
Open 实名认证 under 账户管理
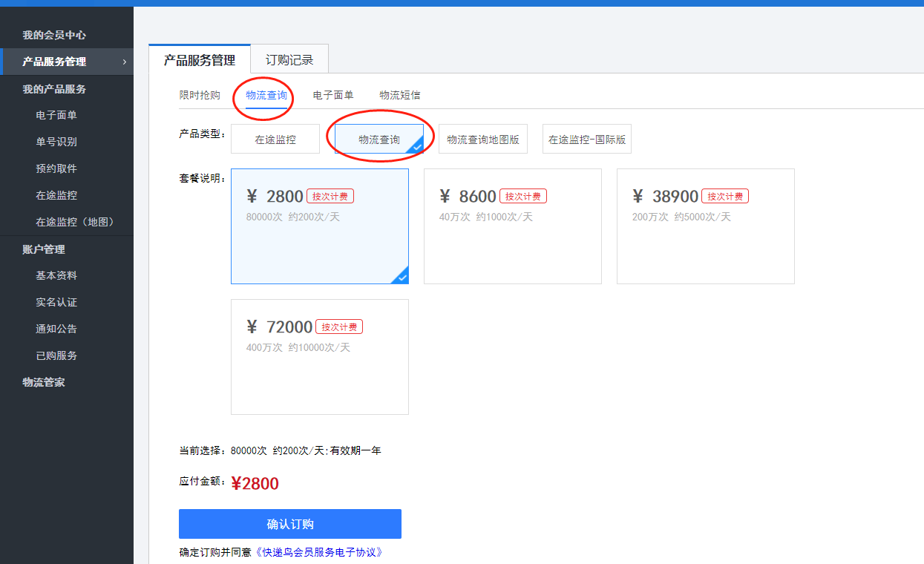pos(56,302)
